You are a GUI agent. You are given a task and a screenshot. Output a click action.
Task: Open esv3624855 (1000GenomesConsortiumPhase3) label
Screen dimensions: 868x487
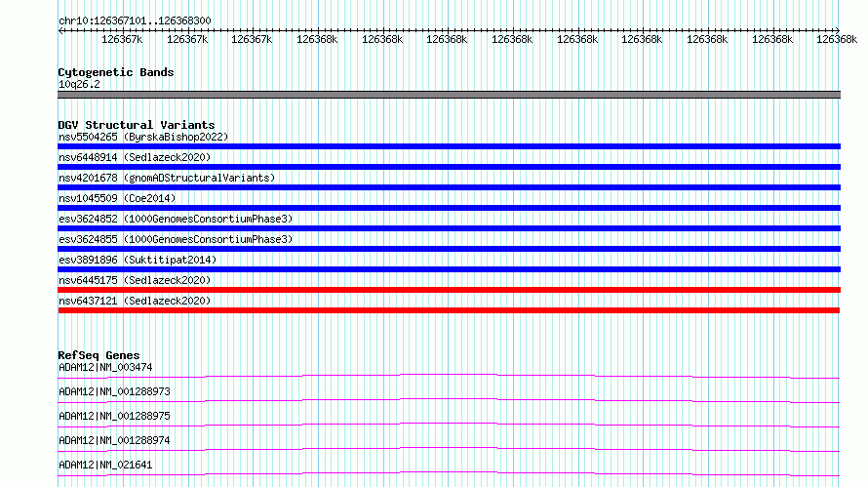coord(176,239)
